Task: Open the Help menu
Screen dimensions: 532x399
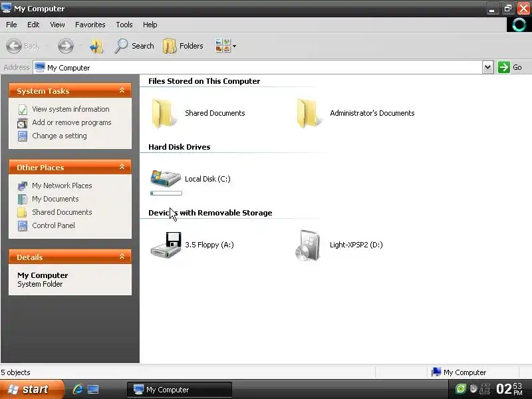Action: tap(150, 25)
